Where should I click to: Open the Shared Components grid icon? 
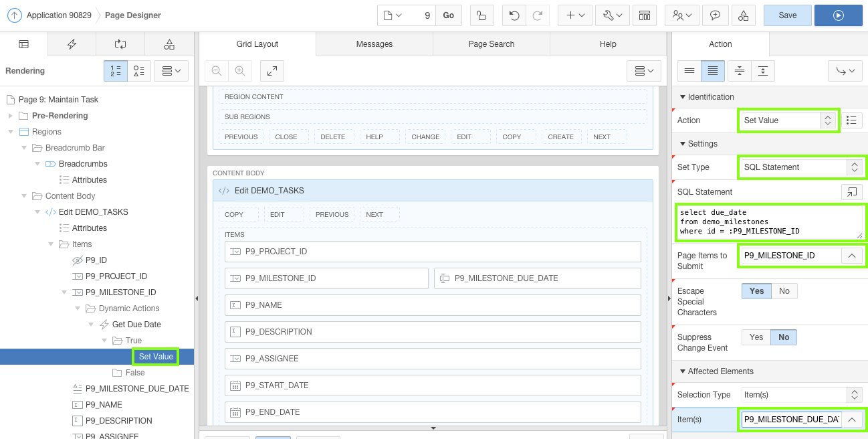point(644,15)
